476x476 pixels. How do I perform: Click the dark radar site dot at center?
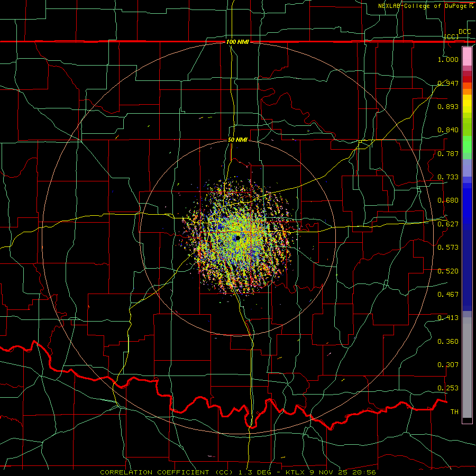point(237,239)
